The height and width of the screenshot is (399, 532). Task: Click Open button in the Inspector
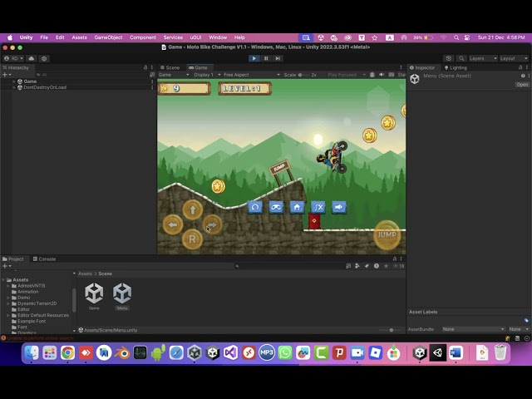click(522, 85)
